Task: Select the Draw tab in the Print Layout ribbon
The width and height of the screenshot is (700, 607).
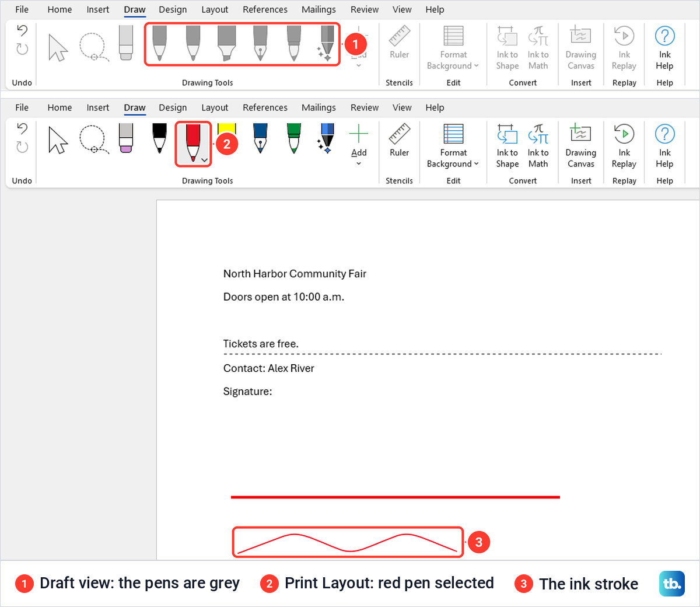Action: click(x=135, y=107)
